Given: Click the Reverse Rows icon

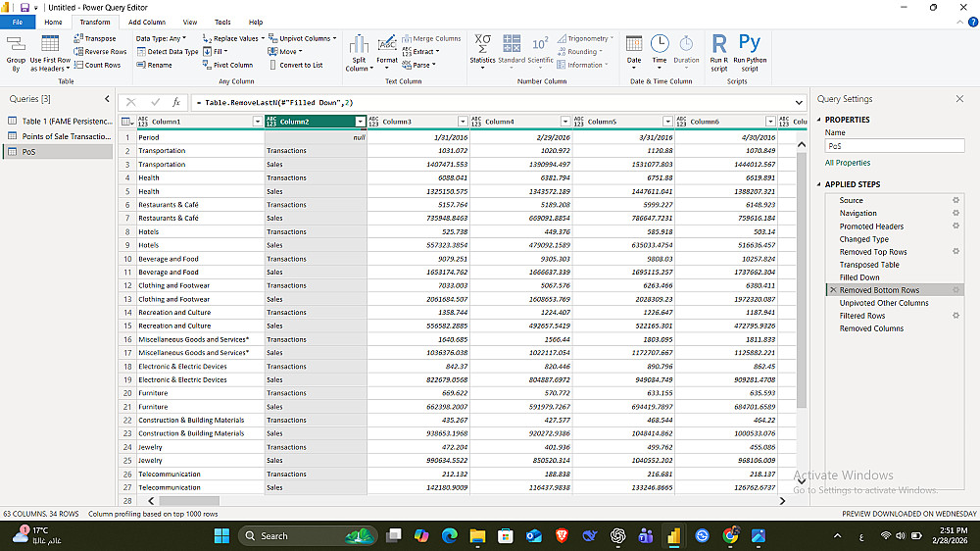Looking at the screenshot, I should click(x=79, y=52).
